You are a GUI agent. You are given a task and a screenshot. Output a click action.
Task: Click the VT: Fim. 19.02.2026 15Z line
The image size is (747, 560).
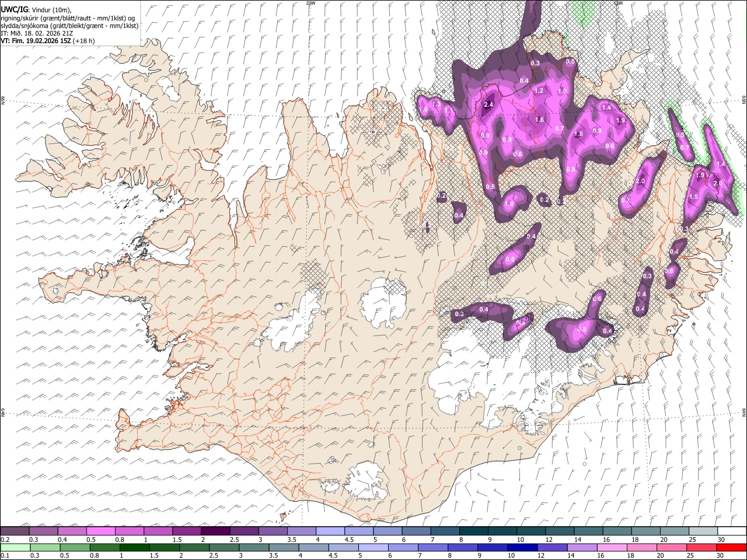[47, 41]
